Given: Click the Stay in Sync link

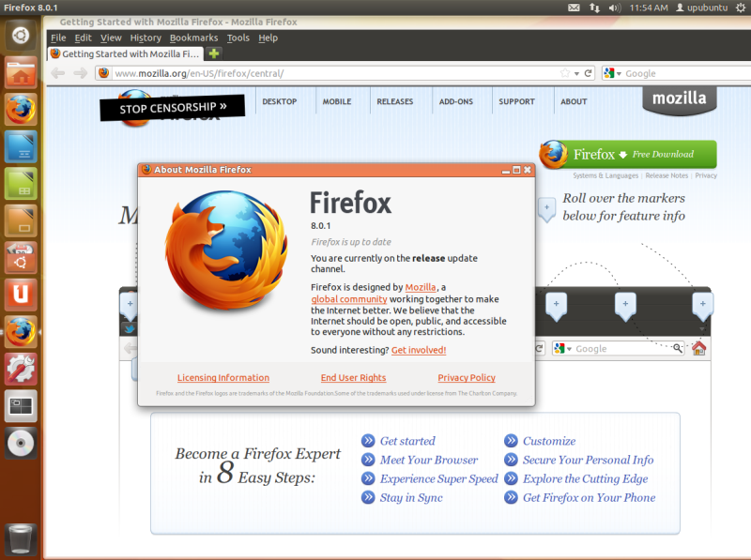Looking at the screenshot, I should pos(411,498).
